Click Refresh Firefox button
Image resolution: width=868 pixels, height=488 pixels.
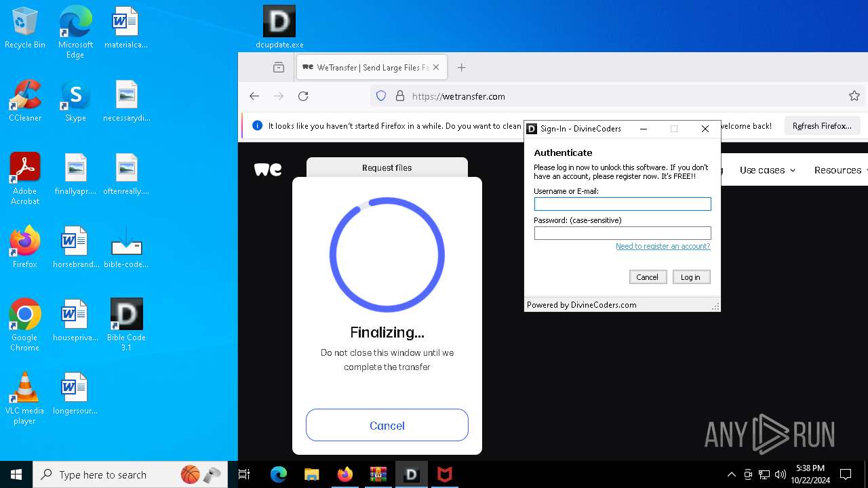coord(822,126)
